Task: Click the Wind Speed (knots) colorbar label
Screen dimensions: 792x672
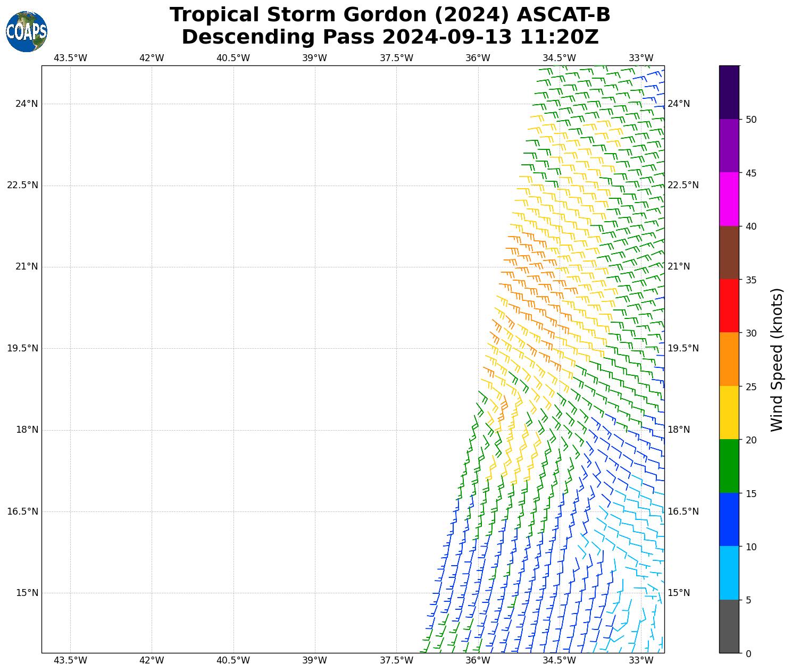Action: [777, 359]
